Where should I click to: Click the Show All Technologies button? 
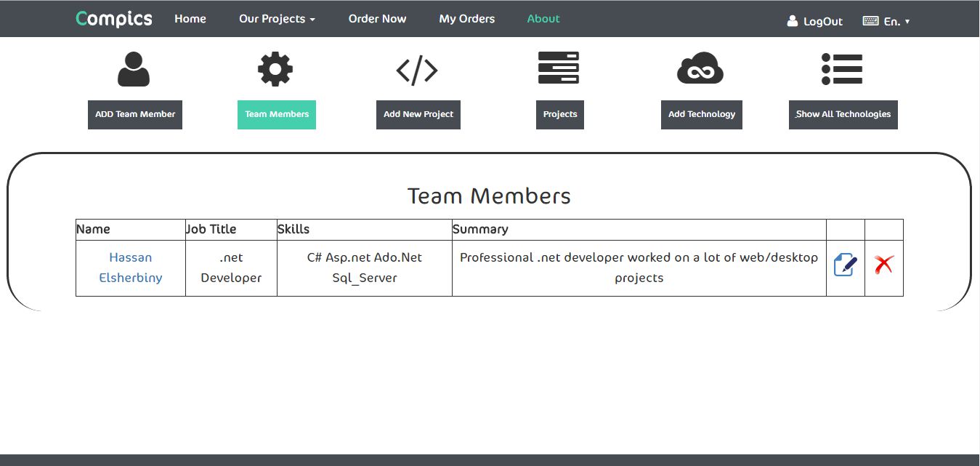(843, 115)
